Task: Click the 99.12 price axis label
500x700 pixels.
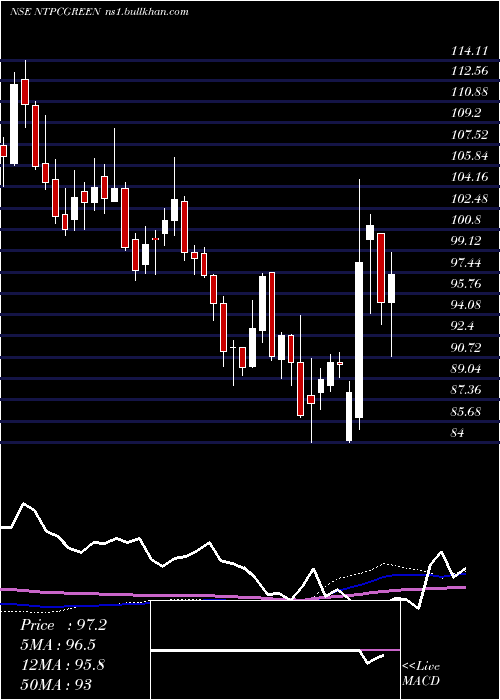Action: [x=466, y=241]
